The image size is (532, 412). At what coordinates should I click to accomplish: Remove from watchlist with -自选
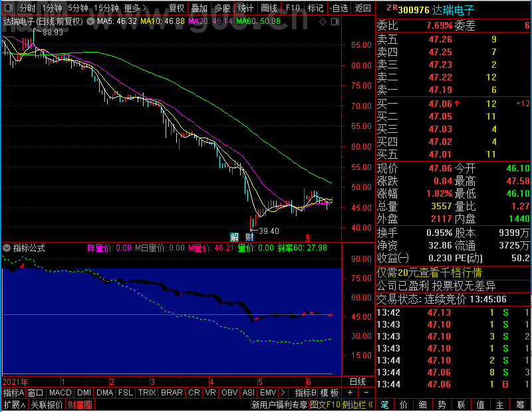[x=339, y=8]
